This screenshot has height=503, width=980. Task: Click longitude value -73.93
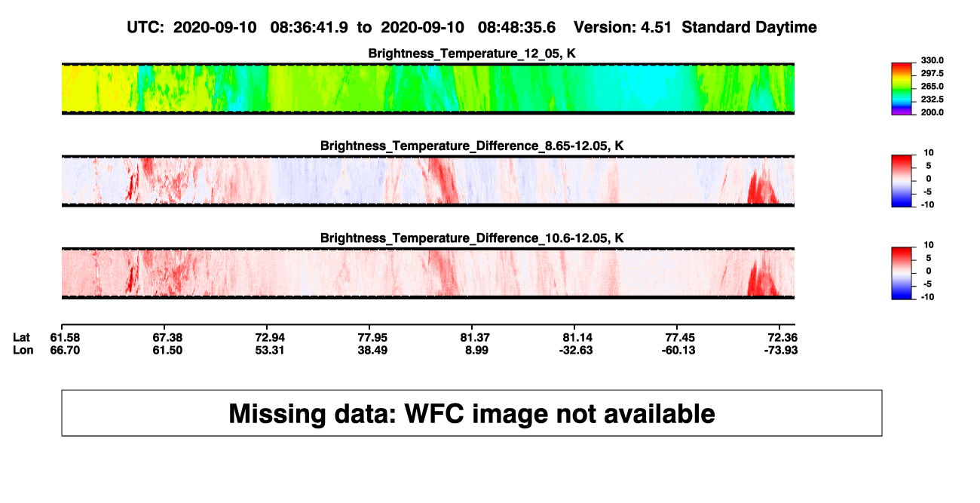782,350
